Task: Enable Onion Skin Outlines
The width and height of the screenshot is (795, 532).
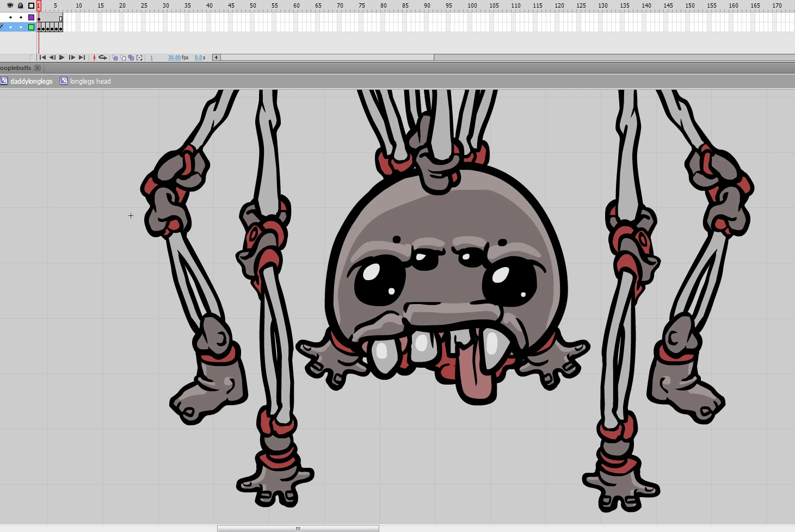Action: point(123,58)
